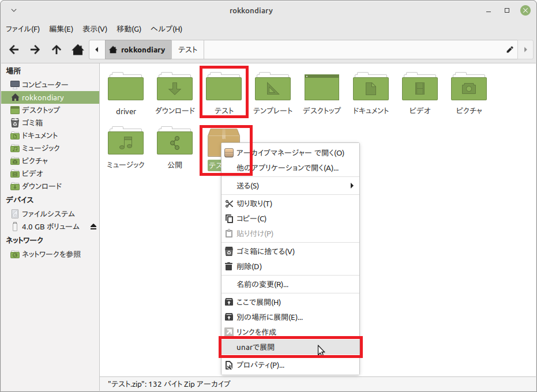The image size is (537, 392).
Task: Choose 切り取り(T) from the context menu
Action: tap(291, 203)
